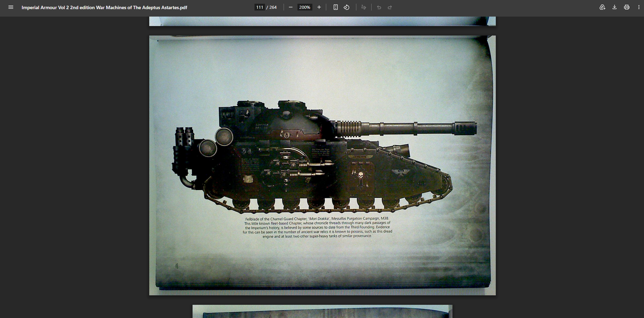
Task: Save the PDF to Google Drive
Action: tap(602, 7)
